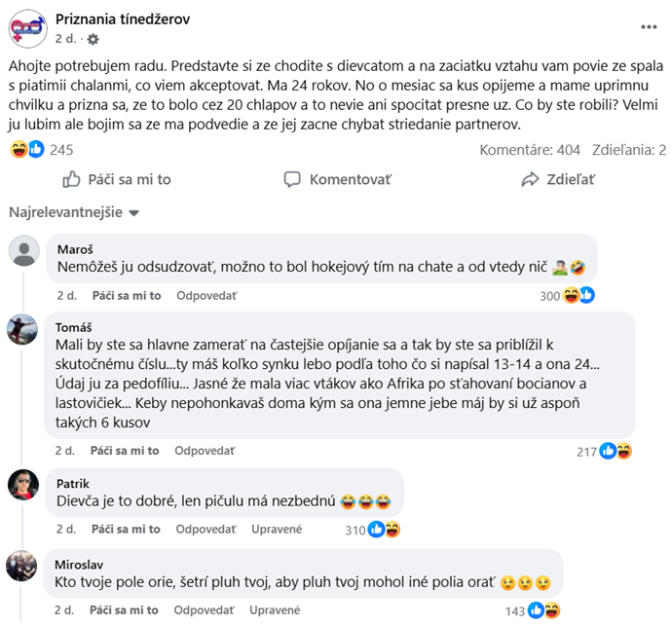Image resolution: width=672 pixels, height=627 pixels.
Task: Like Tomáš's comment via Páči sa mi to
Action: [x=126, y=450]
